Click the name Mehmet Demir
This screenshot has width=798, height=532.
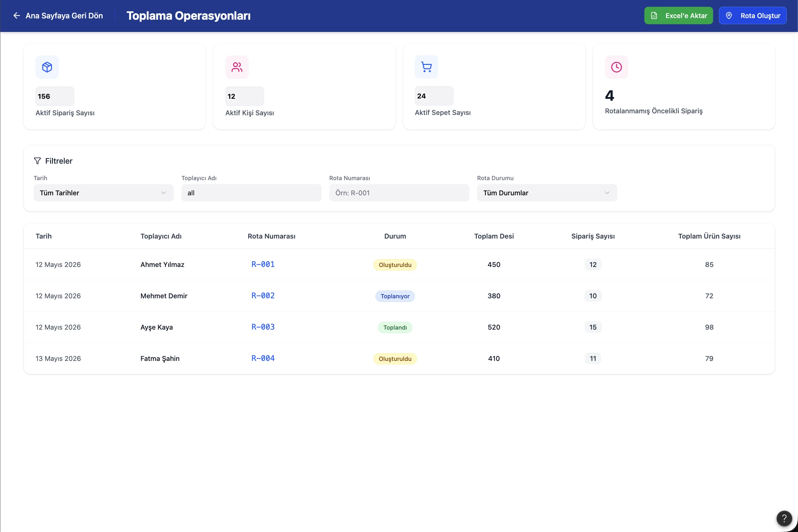(x=164, y=296)
